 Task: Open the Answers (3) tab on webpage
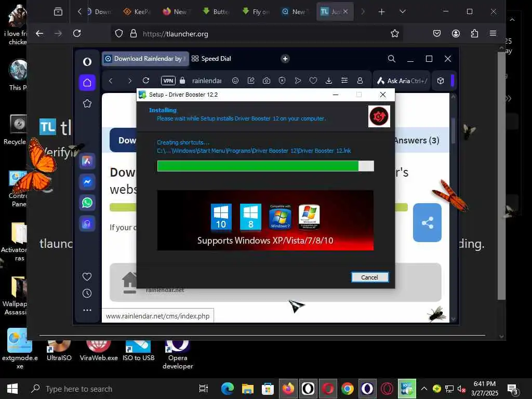(417, 140)
